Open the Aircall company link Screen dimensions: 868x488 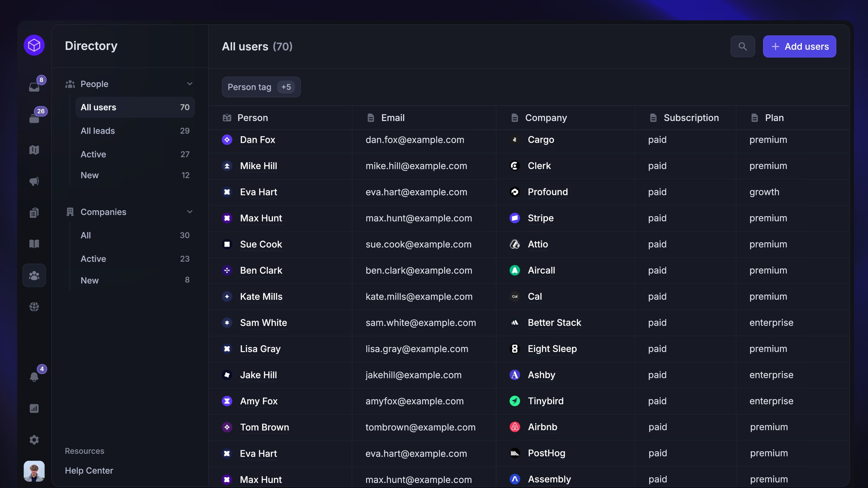coord(542,270)
